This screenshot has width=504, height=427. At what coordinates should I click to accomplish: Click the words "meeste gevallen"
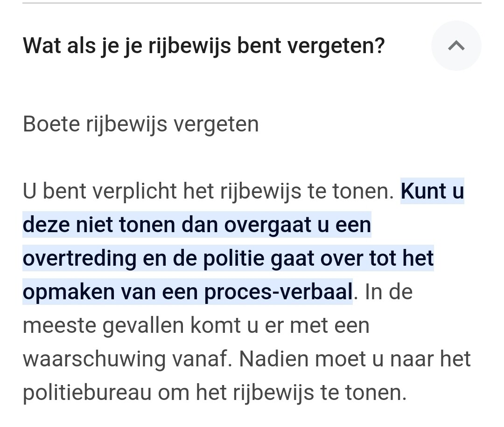[104, 326]
